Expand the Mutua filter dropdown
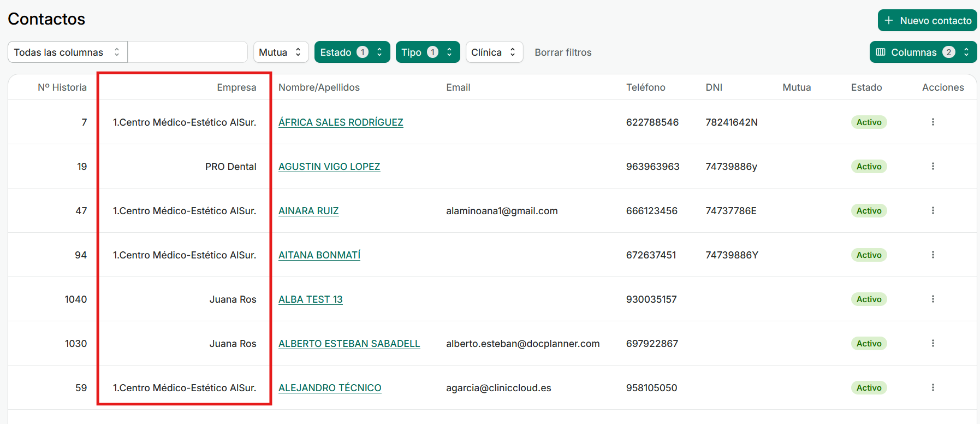This screenshot has width=980, height=424. tap(281, 52)
